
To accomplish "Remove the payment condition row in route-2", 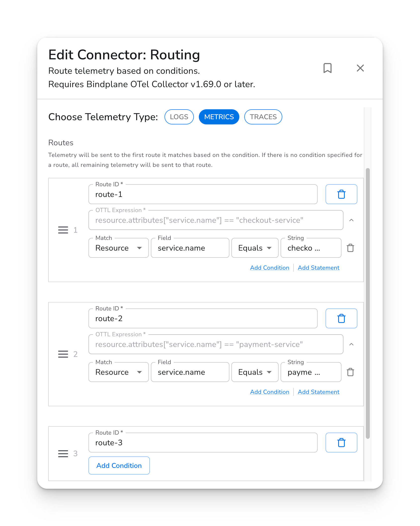I will [350, 372].
